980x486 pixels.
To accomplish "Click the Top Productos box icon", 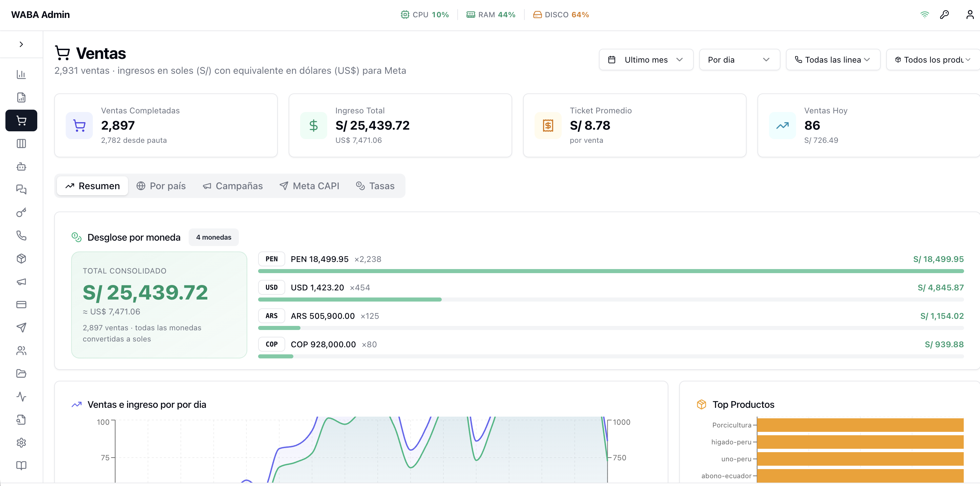I will 702,404.
